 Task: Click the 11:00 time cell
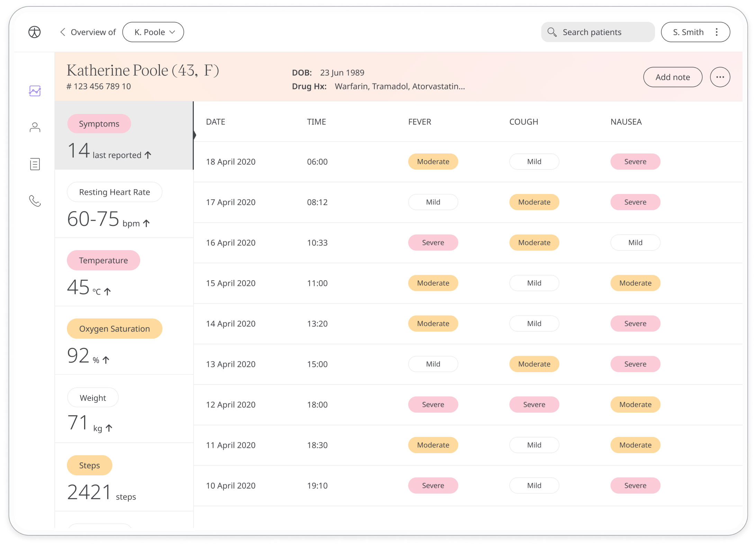pyautogui.click(x=317, y=283)
